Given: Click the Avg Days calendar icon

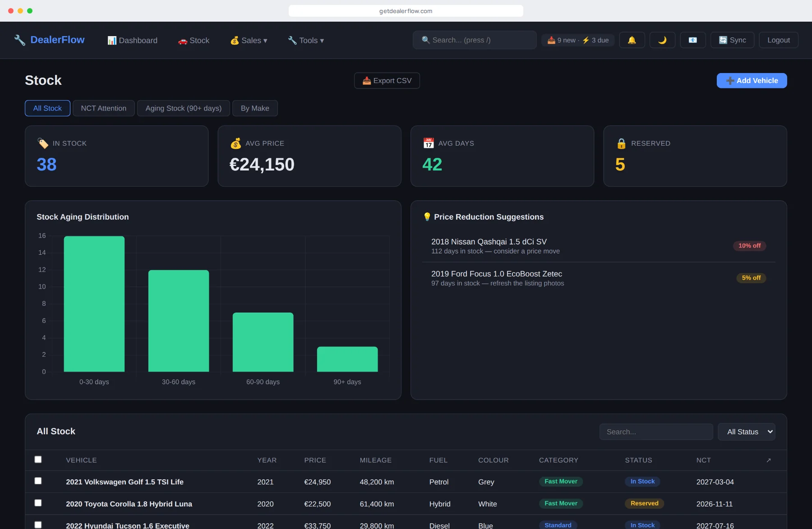Looking at the screenshot, I should pyautogui.click(x=429, y=143).
